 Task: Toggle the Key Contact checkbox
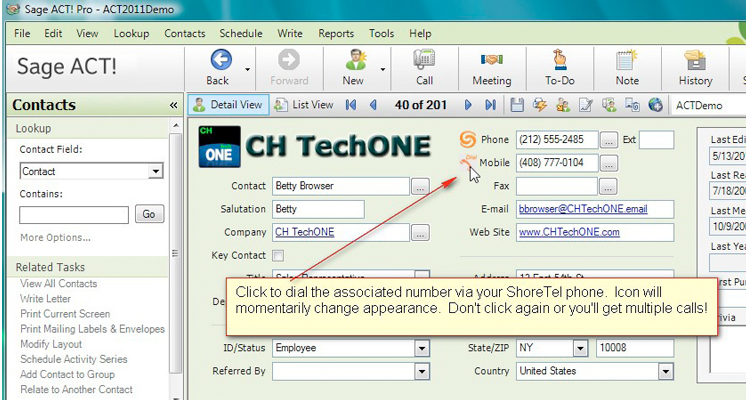(278, 256)
